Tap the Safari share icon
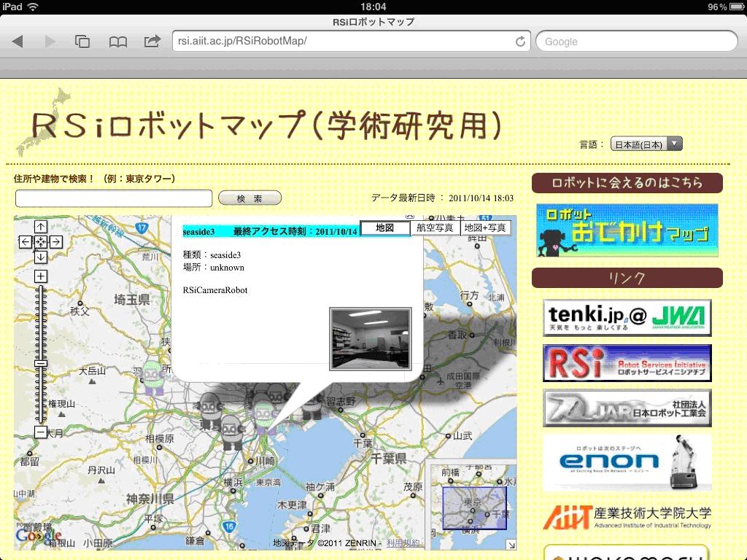This screenshot has width=747, height=560. [152, 42]
